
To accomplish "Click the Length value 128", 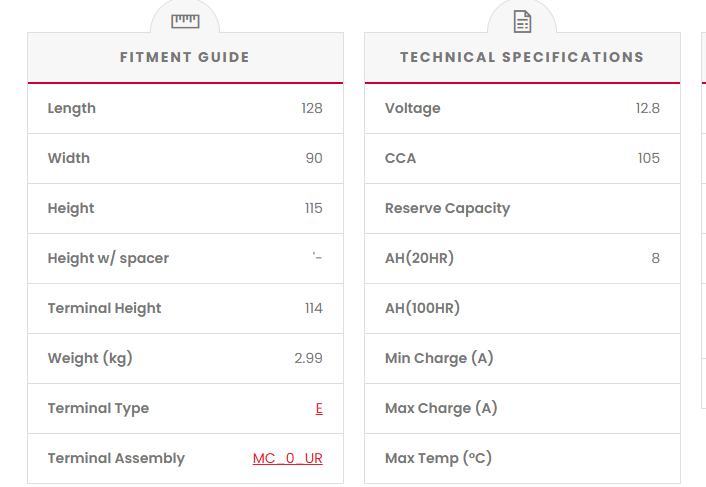I will 312,108.
